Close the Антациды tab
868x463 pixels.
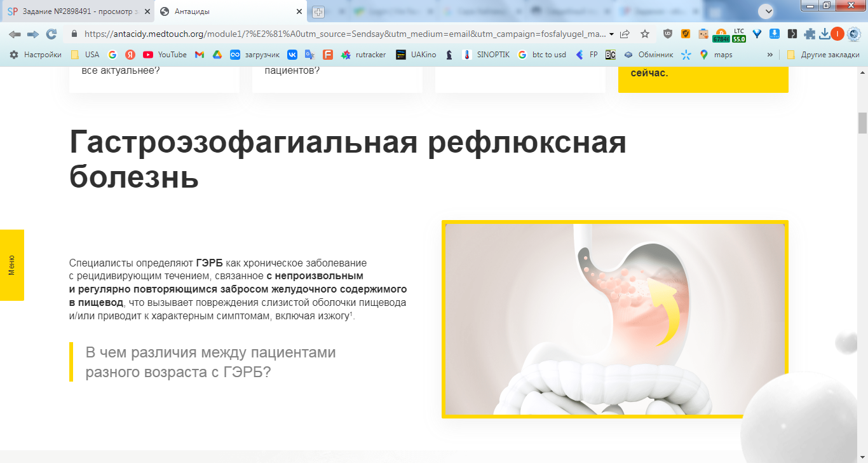coord(299,11)
